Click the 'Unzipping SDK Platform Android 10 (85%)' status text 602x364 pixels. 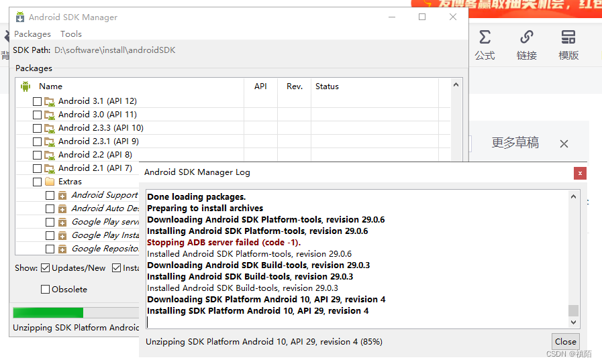264,342
